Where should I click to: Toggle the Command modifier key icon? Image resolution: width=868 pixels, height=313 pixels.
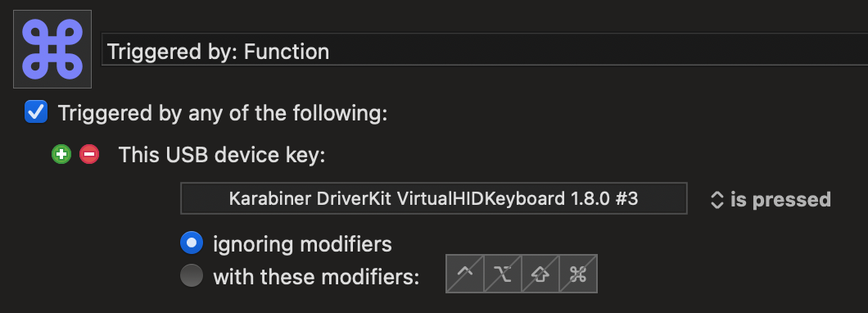pos(578,274)
